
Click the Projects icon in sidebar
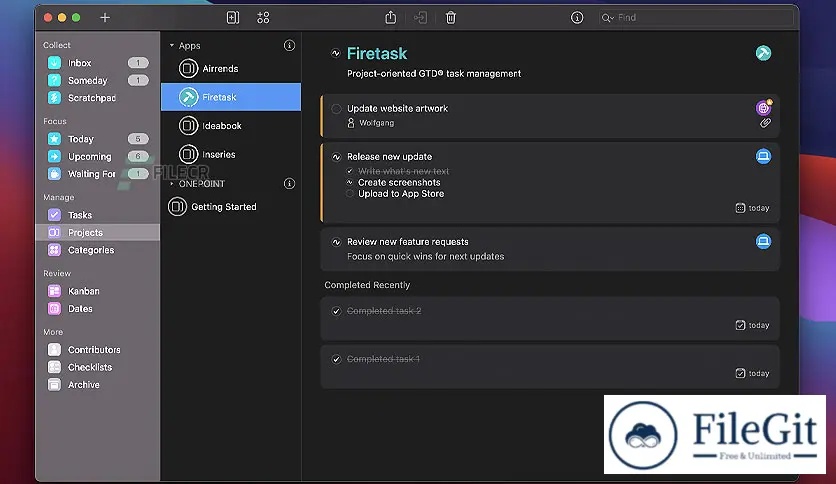point(54,232)
